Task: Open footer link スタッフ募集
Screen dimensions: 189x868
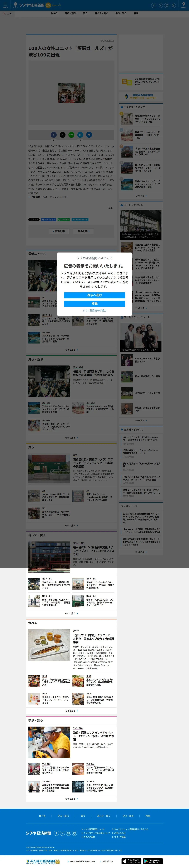Action: (x=120, y=837)
